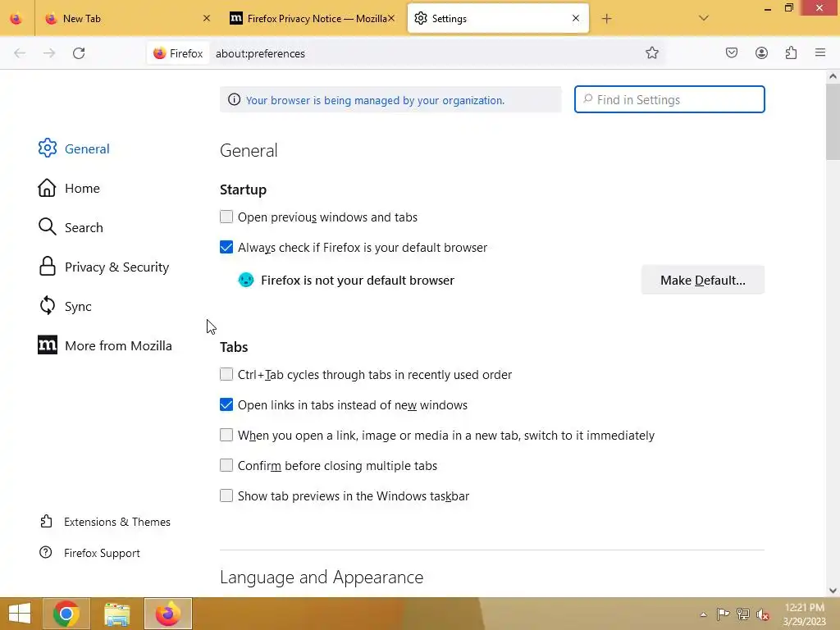Open the Extensions puzzle icon

pos(792,52)
